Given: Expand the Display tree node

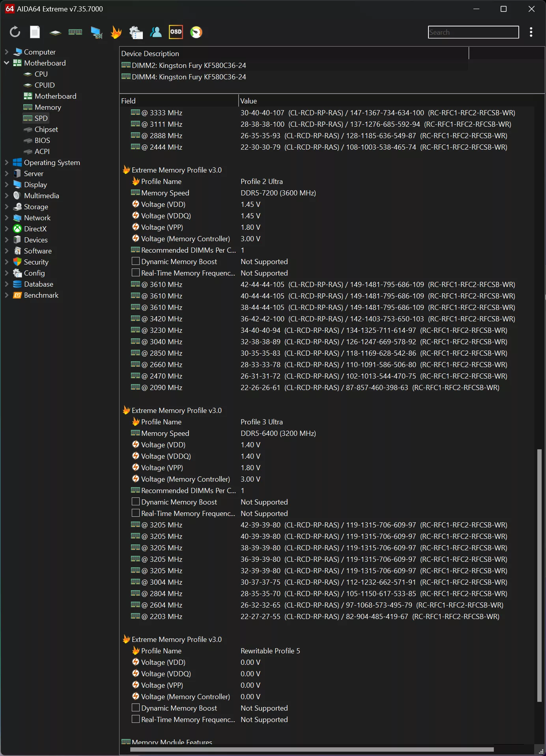Looking at the screenshot, I should [x=7, y=185].
